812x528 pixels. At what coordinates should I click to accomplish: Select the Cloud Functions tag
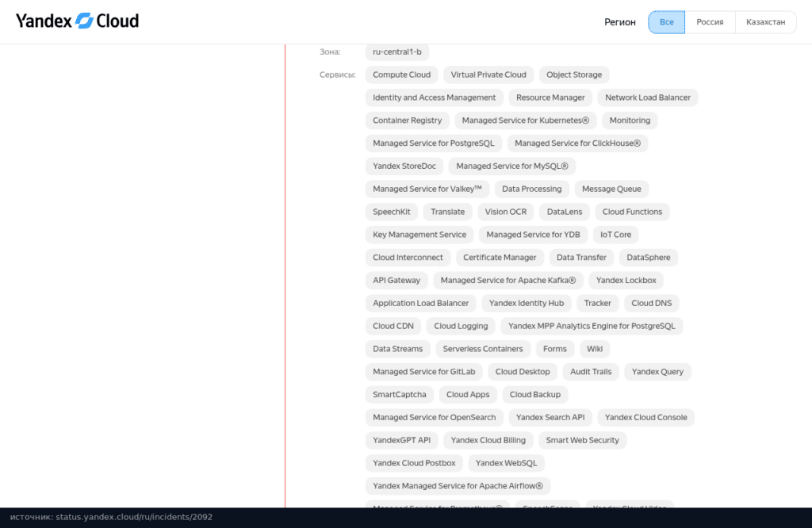coord(632,212)
